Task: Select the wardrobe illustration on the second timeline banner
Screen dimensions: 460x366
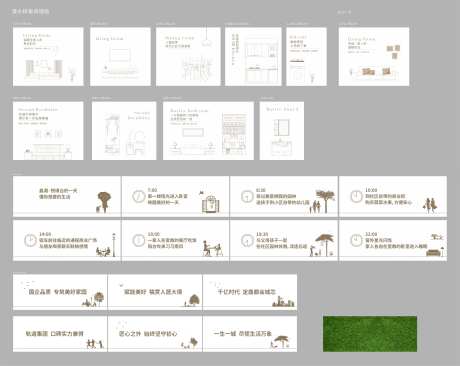Action: tap(210, 202)
